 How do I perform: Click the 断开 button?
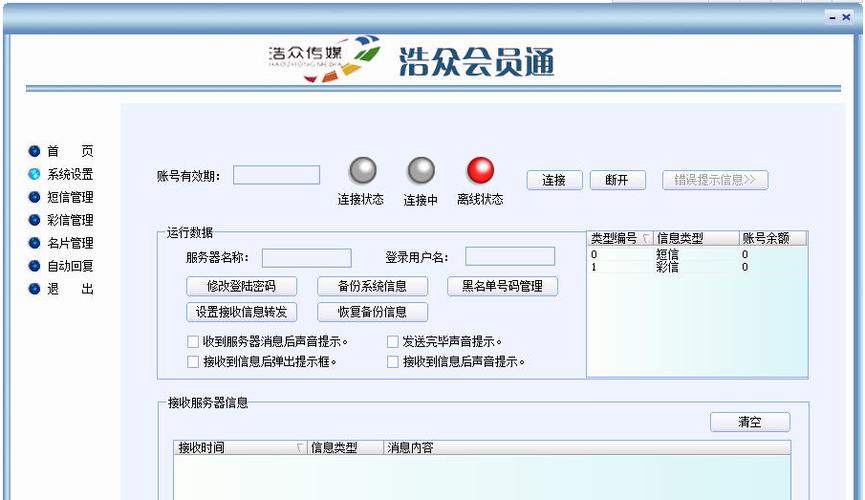[x=617, y=180]
